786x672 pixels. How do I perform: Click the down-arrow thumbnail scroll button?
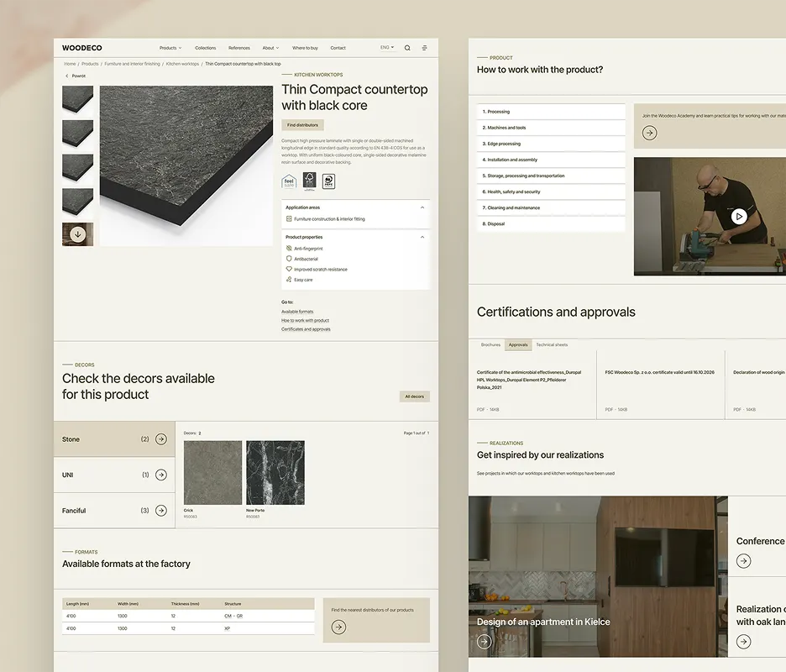(78, 234)
